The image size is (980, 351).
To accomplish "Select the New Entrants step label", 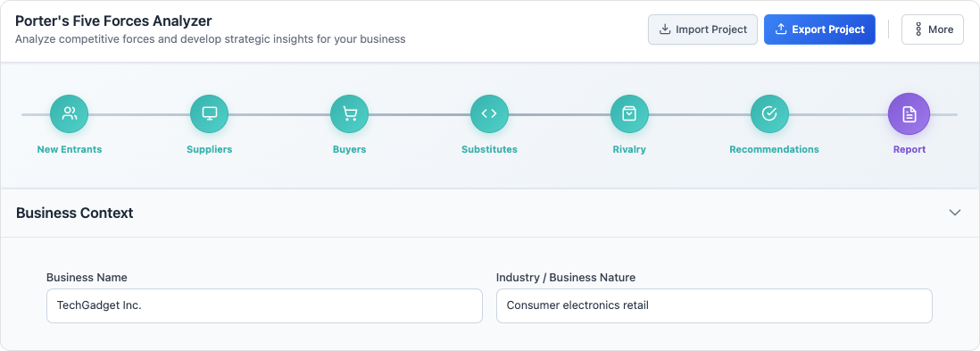I will (70, 149).
